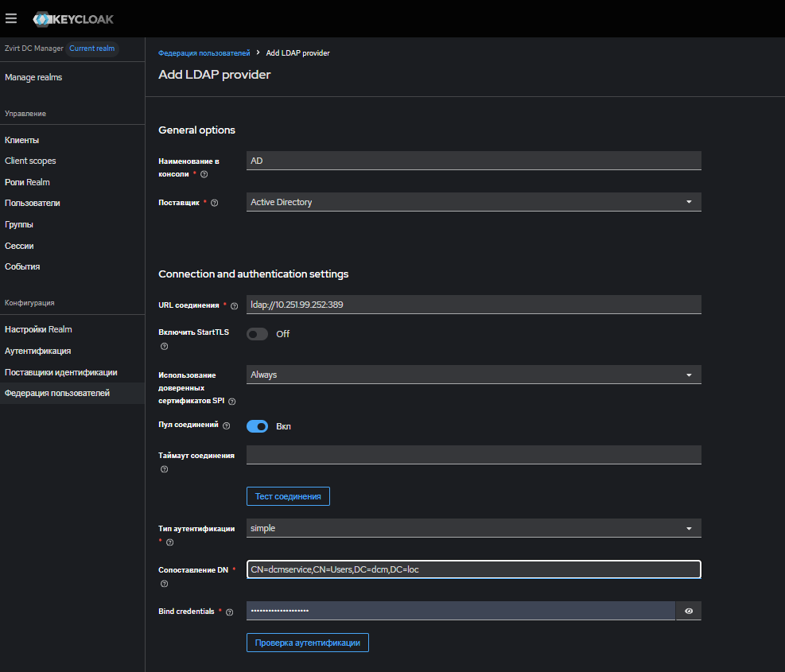785x672 pixels.
Task: Open Группы page
Action: [x=19, y=224]
